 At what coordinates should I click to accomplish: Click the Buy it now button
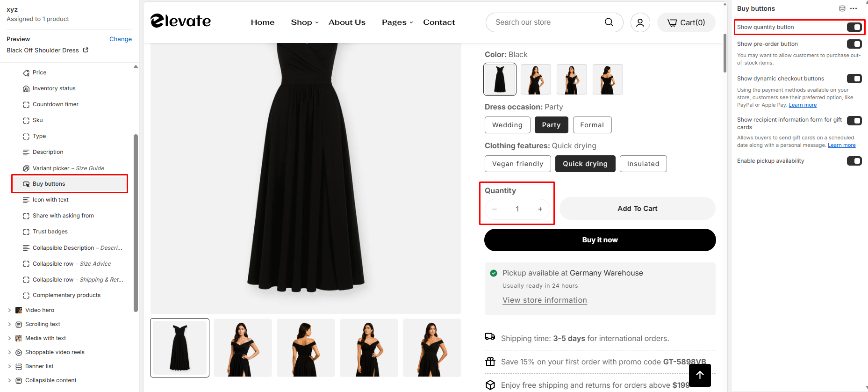(600, 240)
